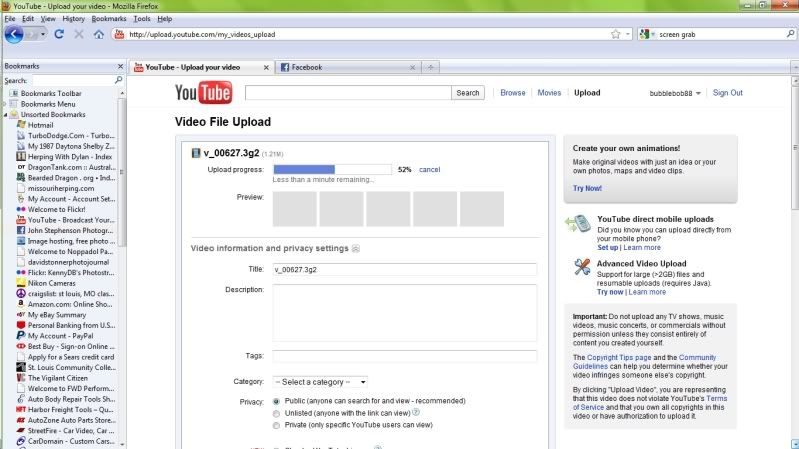Open the bubblebob88 account dropdown
The image size is (799, 449).
[675, 93]
